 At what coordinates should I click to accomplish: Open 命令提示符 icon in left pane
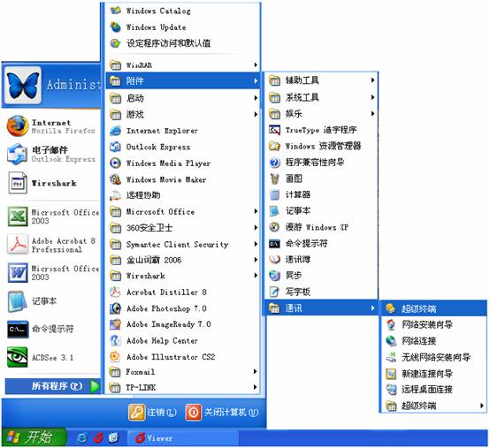coord(18,330)
